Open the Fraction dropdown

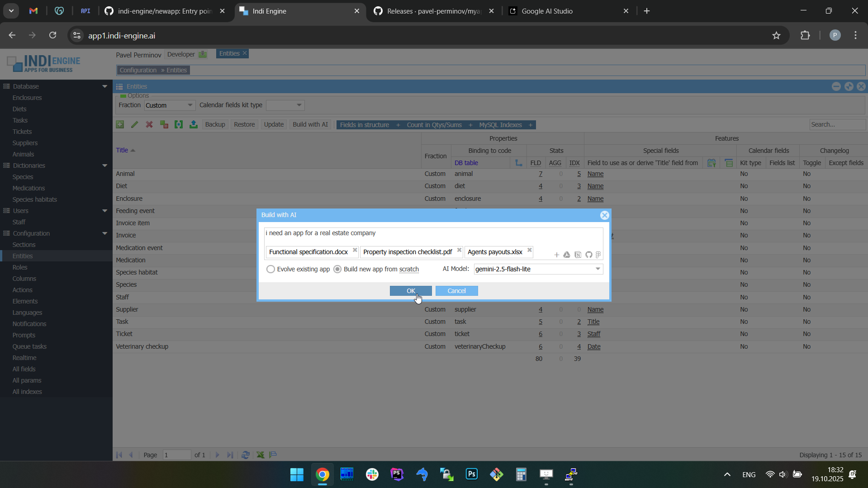point(190,105)
